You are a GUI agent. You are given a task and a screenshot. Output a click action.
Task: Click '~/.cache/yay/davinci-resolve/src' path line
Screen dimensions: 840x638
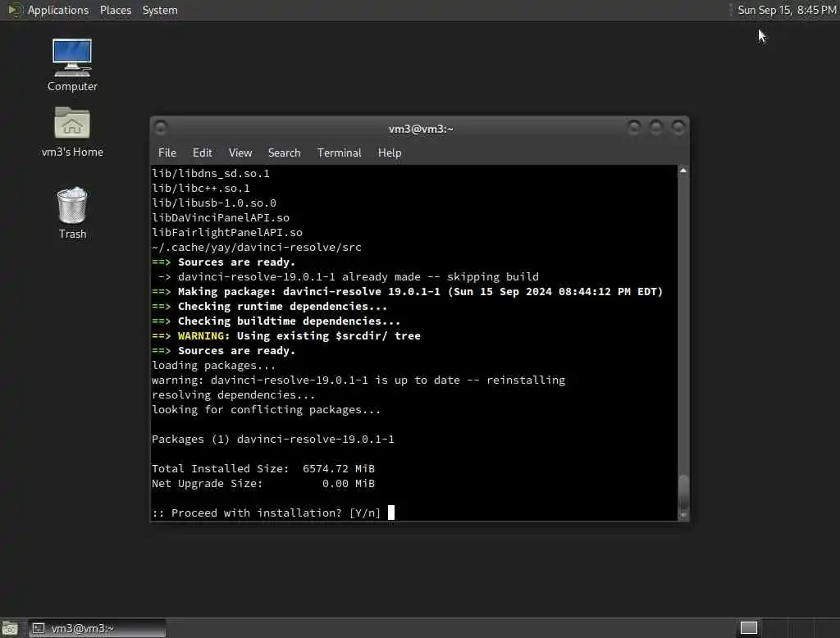pos(257,248)
